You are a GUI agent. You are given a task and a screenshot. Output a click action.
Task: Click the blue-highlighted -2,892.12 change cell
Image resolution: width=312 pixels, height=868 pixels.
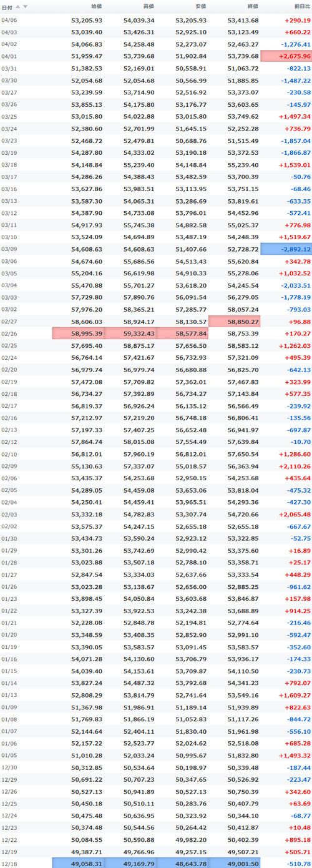pyautogui.click(x=286, y=249)
